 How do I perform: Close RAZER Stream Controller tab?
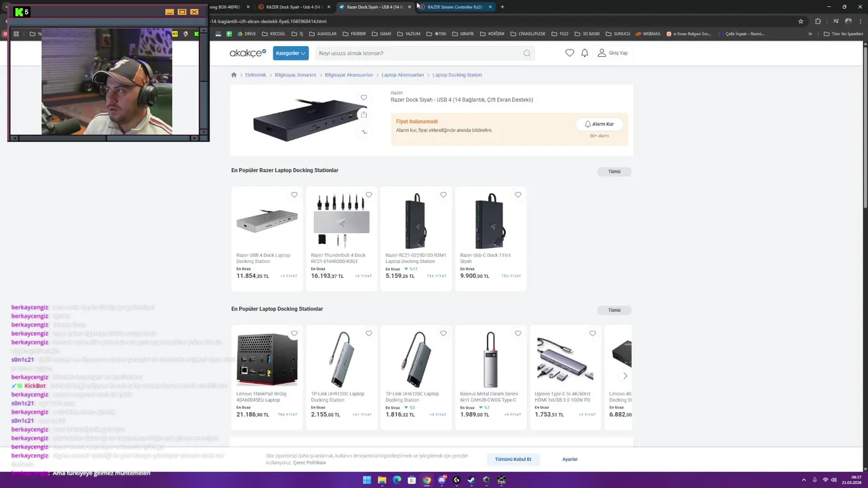[490, 7]
